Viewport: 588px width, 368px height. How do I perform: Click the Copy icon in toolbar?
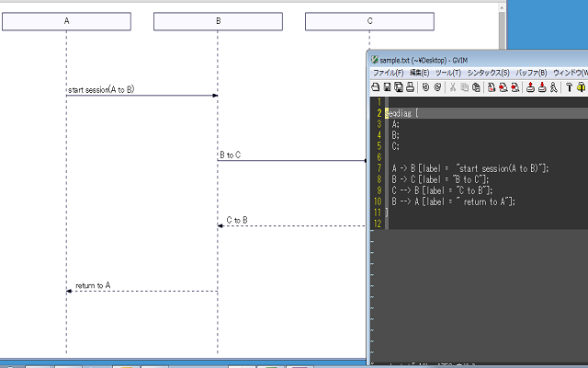coord(464,87)
